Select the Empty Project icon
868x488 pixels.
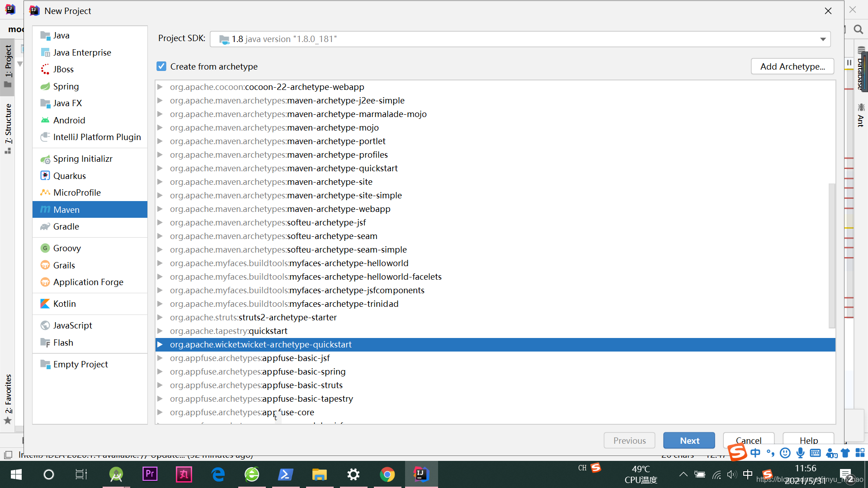45,364
